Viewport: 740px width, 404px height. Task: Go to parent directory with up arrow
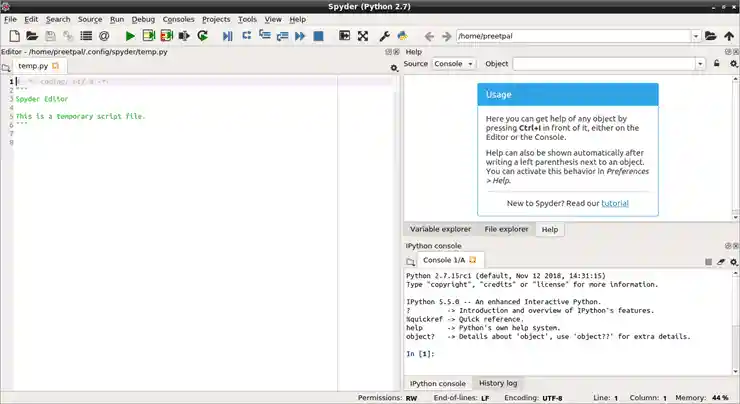coord(729,36)
